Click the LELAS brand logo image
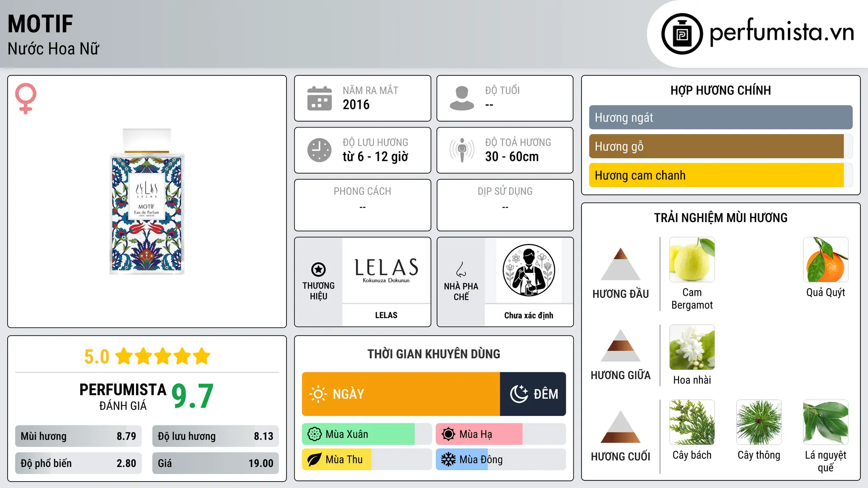The height and width of the screenshot is (488, 868). click(x=386, y=270)
